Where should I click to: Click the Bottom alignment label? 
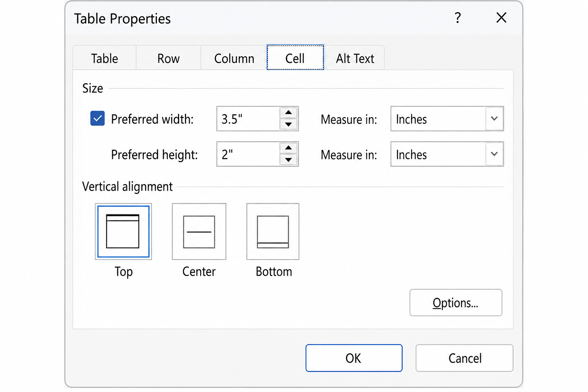coord(274,271)
